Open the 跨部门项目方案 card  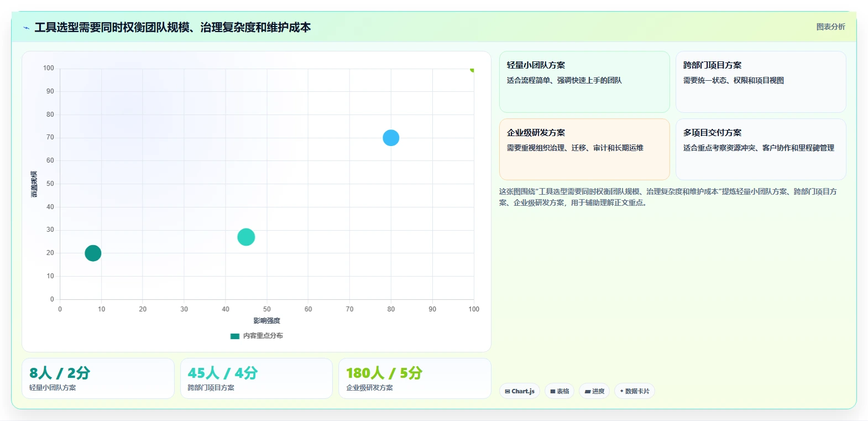coord(761,82)
